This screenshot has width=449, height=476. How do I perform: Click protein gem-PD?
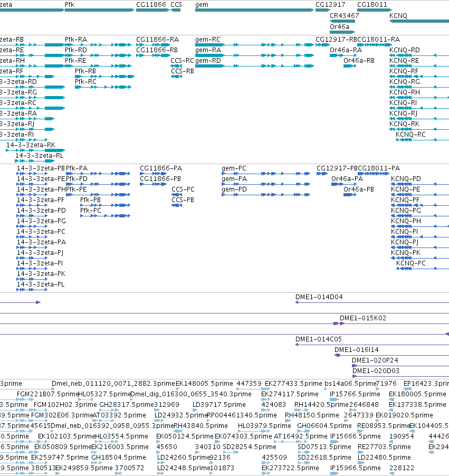pyautogui.click(x=234, y=189)
